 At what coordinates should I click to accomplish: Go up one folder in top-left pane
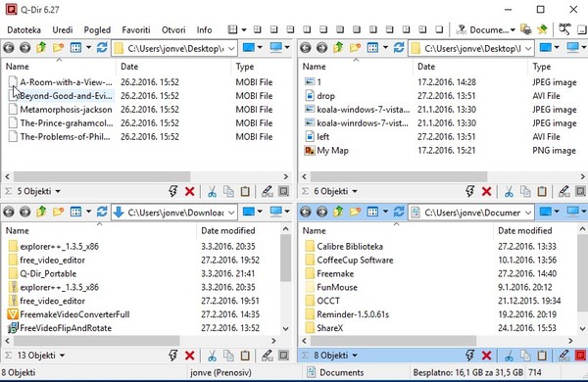pyautogui.click(x=41, y=48)
